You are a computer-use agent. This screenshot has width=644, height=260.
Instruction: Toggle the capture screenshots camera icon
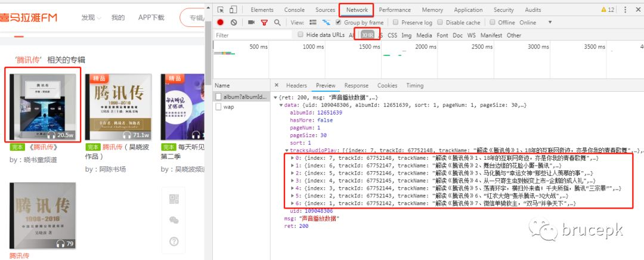click(x=251, y=22)
